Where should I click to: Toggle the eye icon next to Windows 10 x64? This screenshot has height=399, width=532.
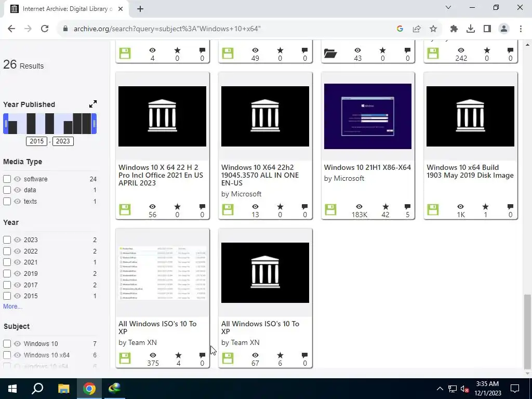point(17,355)
